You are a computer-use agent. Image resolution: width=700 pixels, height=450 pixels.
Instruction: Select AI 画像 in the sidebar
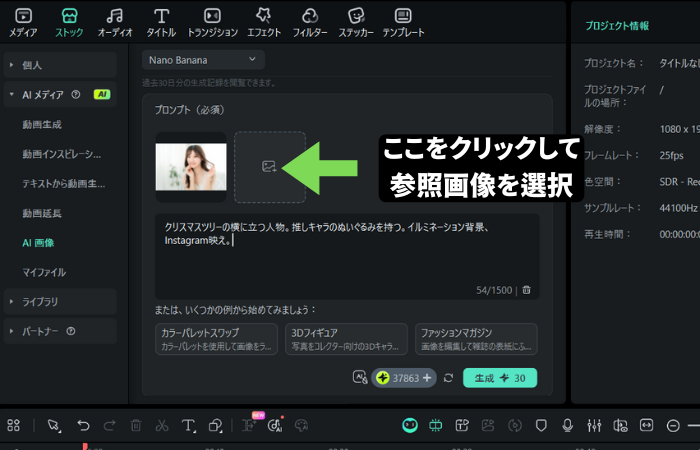[38, 243]
